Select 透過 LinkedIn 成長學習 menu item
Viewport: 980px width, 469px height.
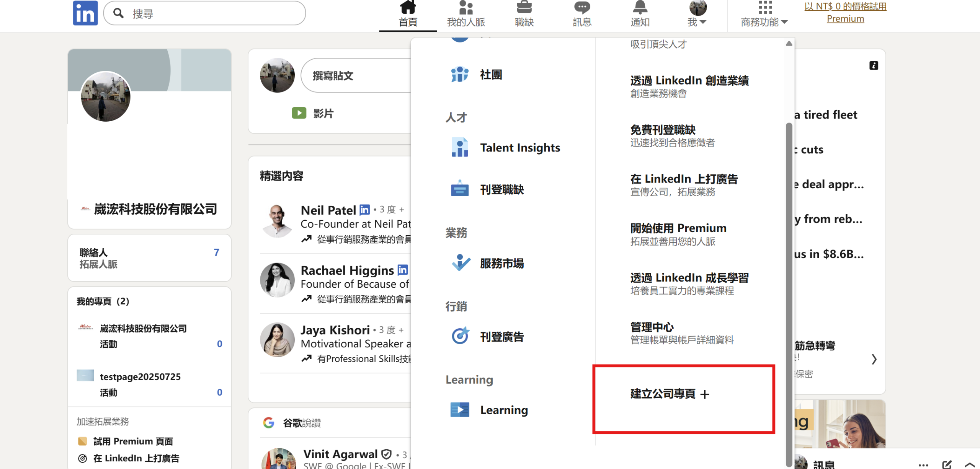(689, 283)
